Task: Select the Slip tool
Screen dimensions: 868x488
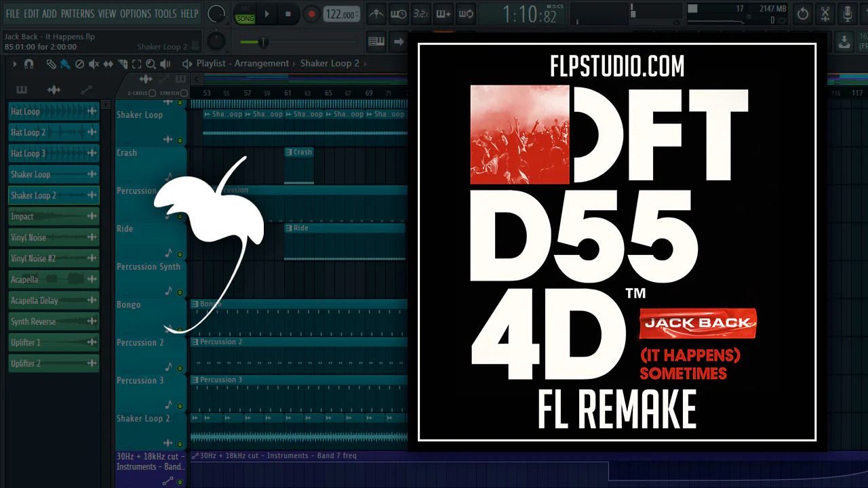Action: 108,64
